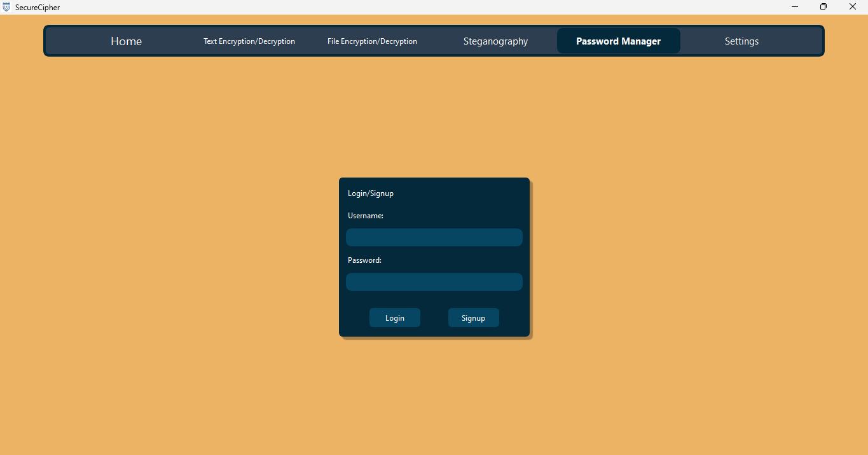The width and height of the screenshot is (868, 455).
Task: Close the SecureCipher window
Action: point(853,7)
